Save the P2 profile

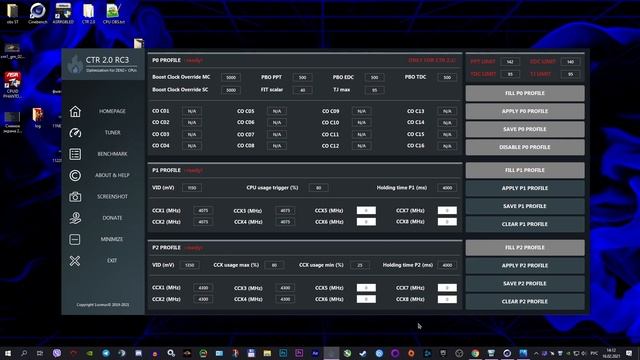525,284
